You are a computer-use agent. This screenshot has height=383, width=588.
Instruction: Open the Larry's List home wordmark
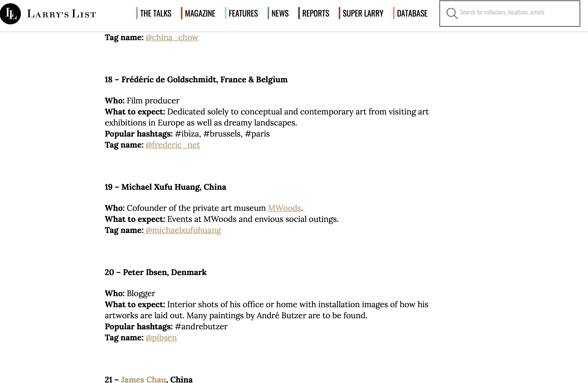(62, 14)
